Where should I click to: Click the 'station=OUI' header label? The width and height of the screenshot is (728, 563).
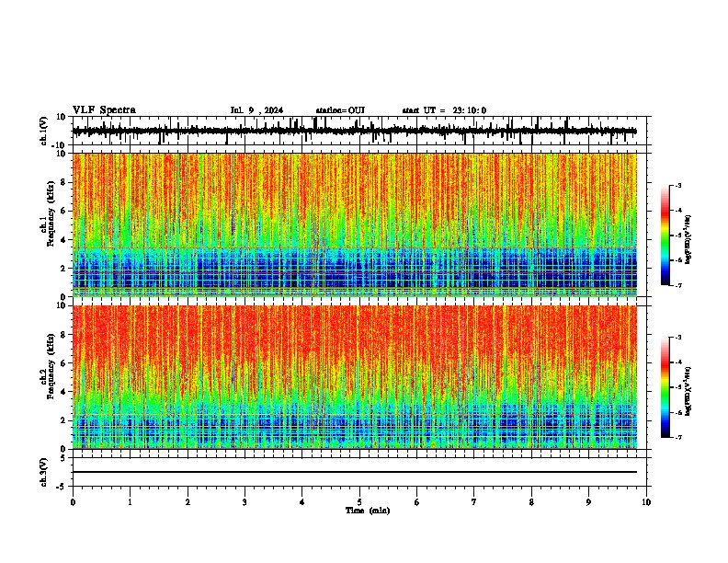(340, 110)
